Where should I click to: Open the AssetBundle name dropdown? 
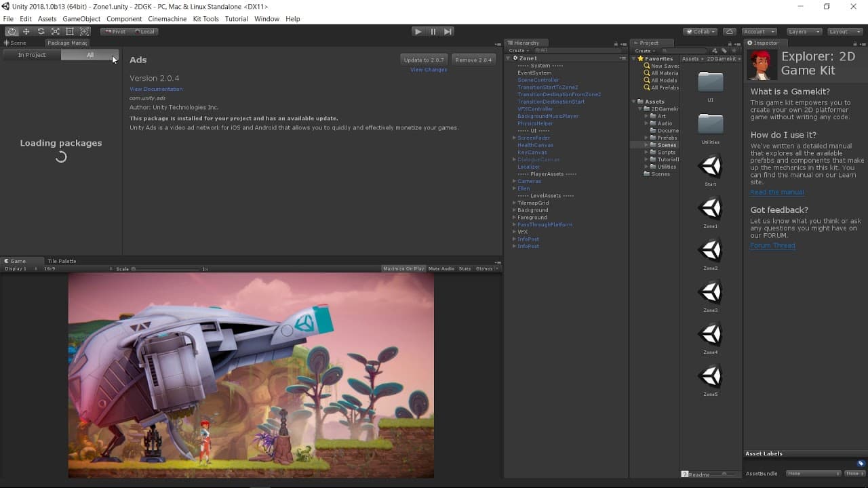[814, 473]
